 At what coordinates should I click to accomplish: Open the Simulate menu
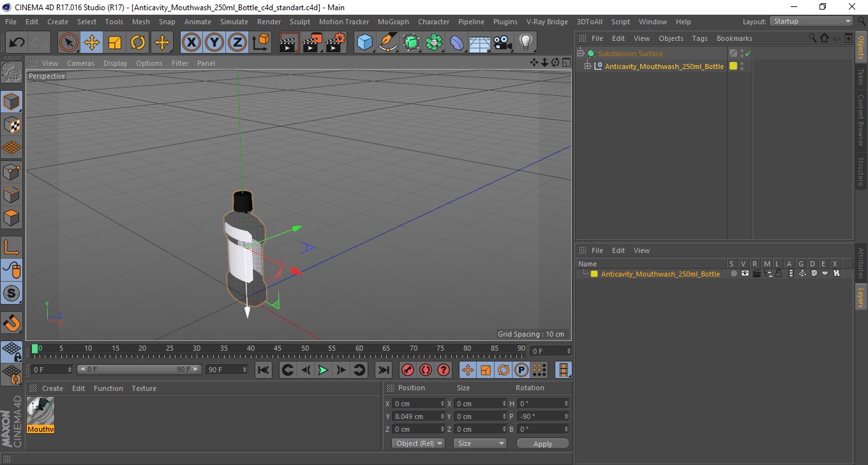click(234, 22)
